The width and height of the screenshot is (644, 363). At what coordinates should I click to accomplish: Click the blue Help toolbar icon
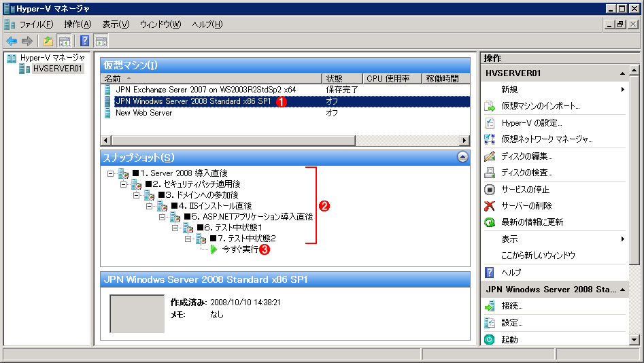(84, 41)
